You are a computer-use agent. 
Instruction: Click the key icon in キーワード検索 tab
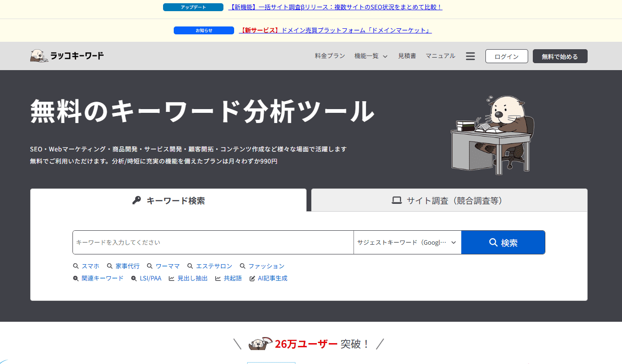click(x=136, y=201)
